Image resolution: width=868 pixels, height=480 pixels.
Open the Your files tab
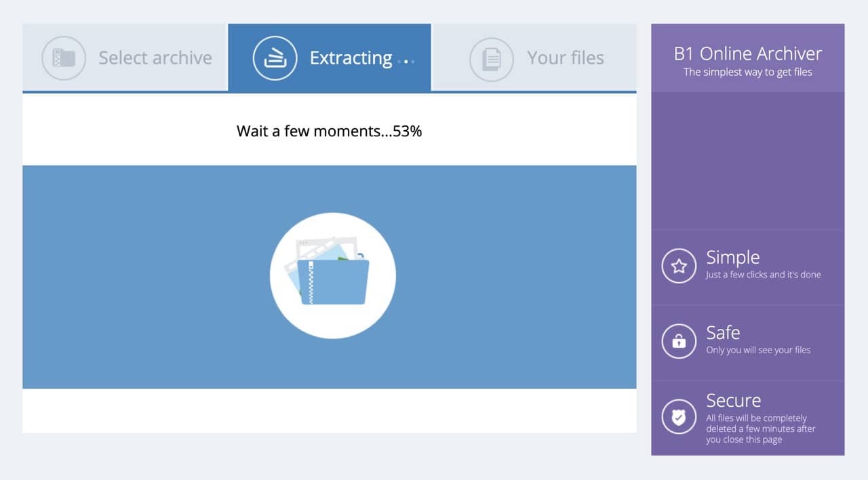535,58
